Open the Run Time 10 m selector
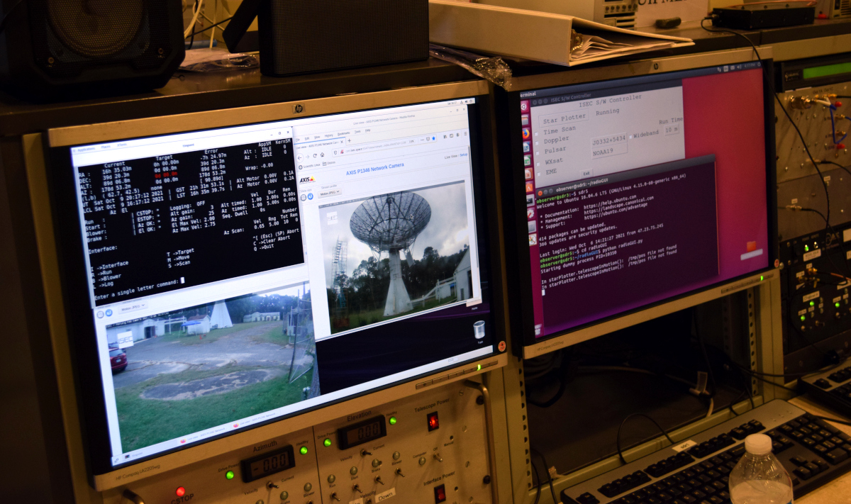Screen dimensions: 851x504 670,130
